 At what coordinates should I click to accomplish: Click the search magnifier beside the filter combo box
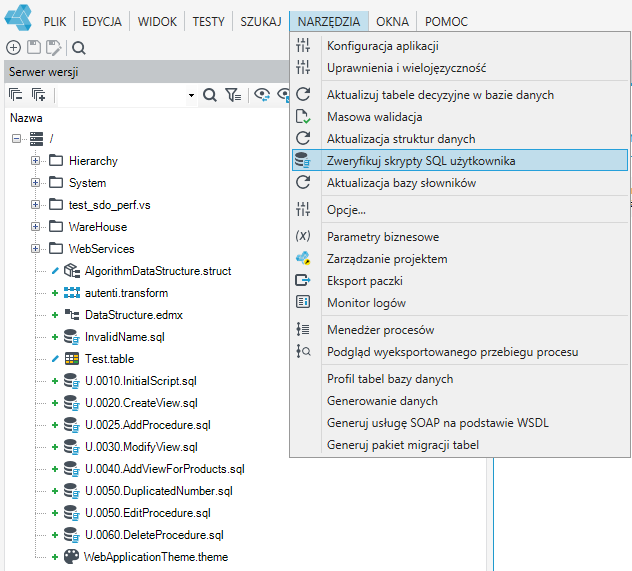(210, 95)
